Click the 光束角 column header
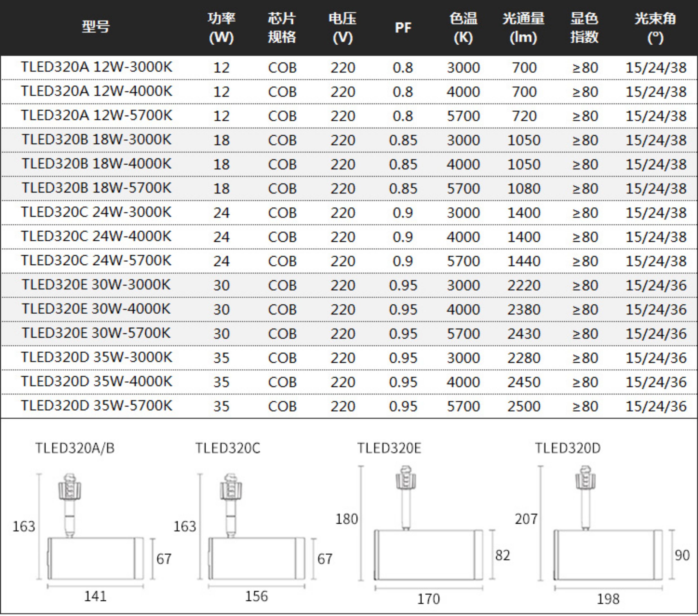The image size is (698, 616). (655, 28)
